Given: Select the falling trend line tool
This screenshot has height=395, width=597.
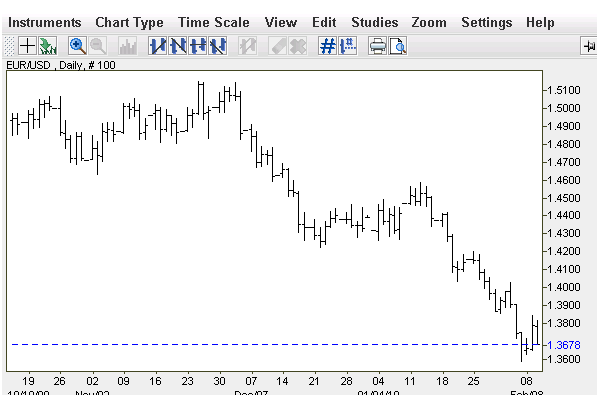Looking at the screenshot, I should coord(178,46).
